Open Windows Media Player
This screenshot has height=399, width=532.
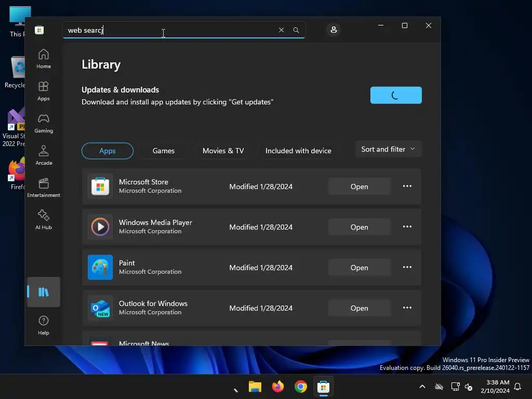point(360,227)
